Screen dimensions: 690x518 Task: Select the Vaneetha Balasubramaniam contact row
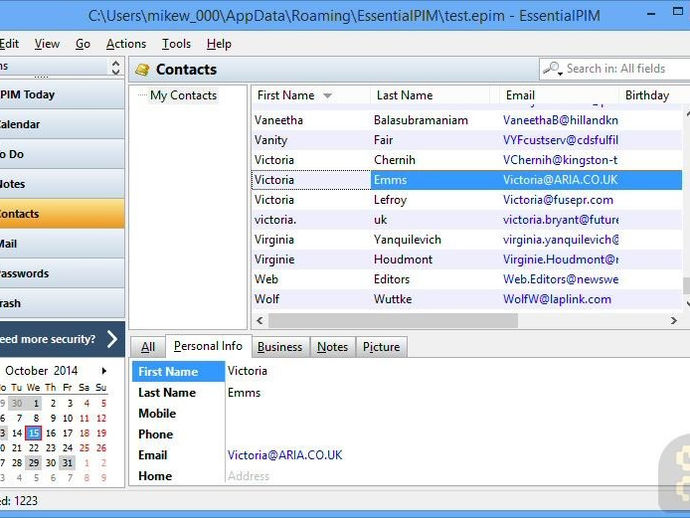pyautogui.click(x=467, y=120)
